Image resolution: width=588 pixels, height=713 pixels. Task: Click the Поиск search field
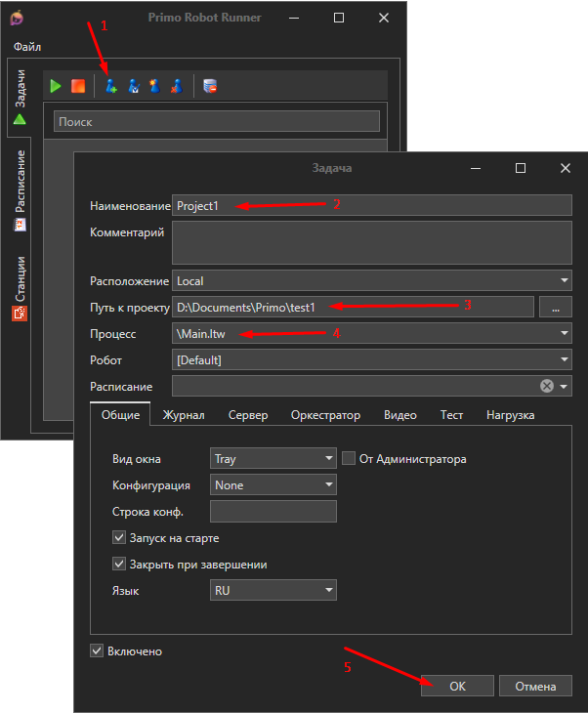point(217,121)
